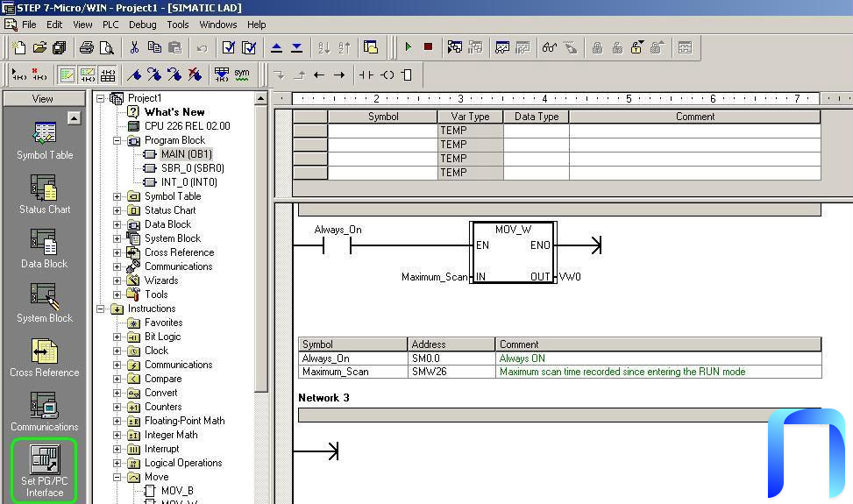Open Communications from the View bar
This screenshot has width=853, height=504.
45,412
